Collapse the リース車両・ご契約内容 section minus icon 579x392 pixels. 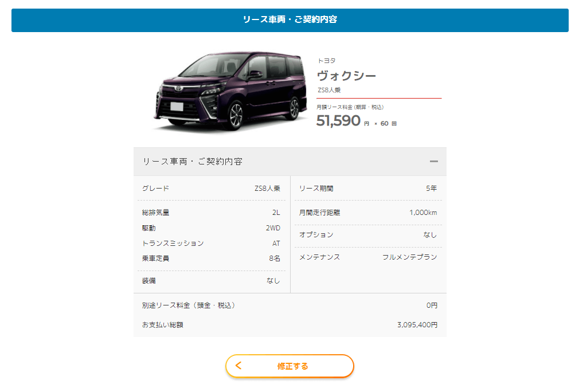coord(433,161)
